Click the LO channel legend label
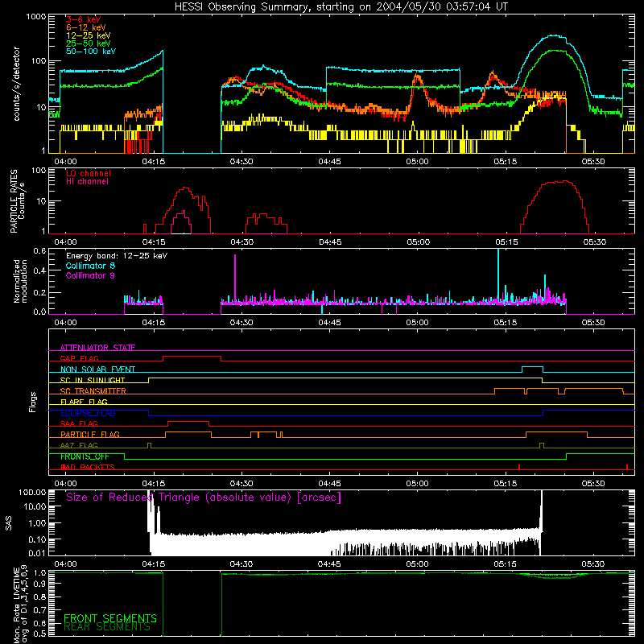Screen dimensions: 644x644 [89, 173]
